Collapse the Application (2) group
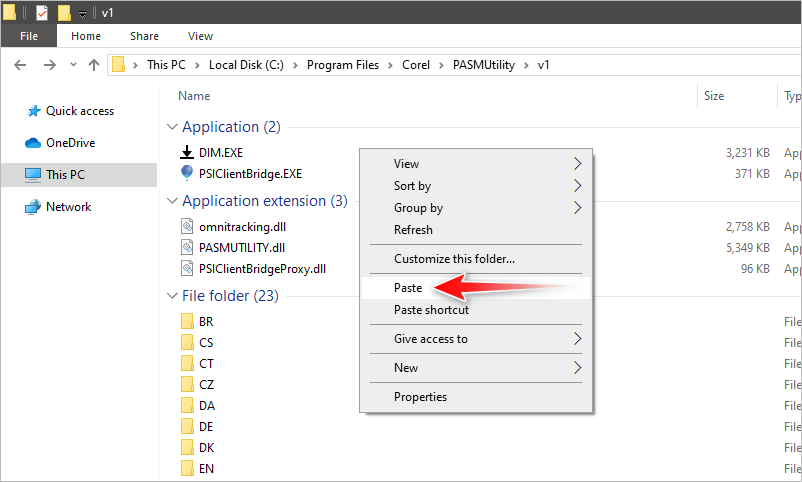The image size is (802, 482). click(172, 127)
